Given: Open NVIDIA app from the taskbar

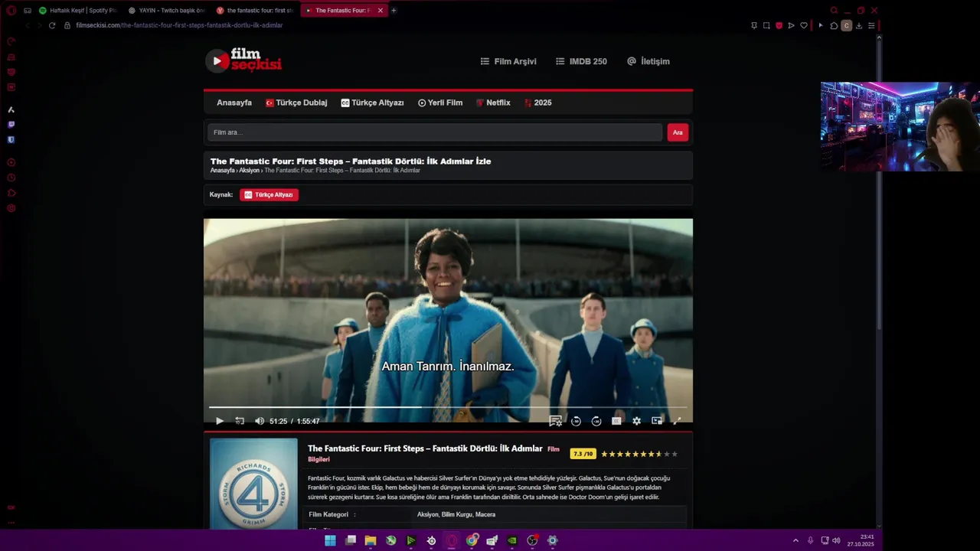Looking at the screenshot, I should pos(512,540).
